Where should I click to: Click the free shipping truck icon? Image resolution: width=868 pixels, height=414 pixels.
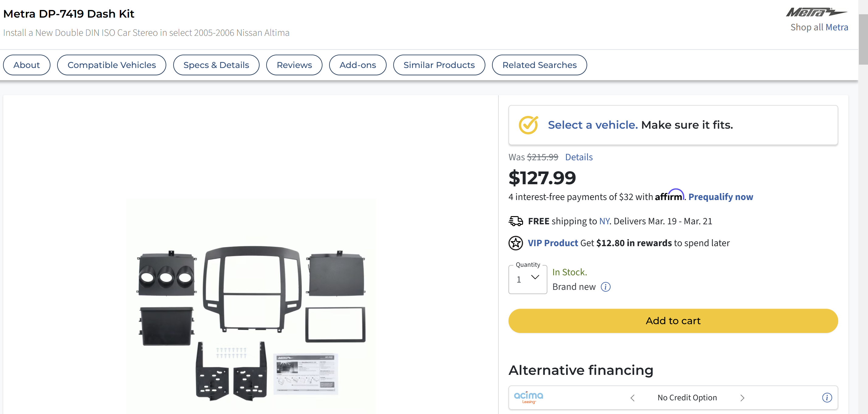pyautogui.click(x=515, y=221)
